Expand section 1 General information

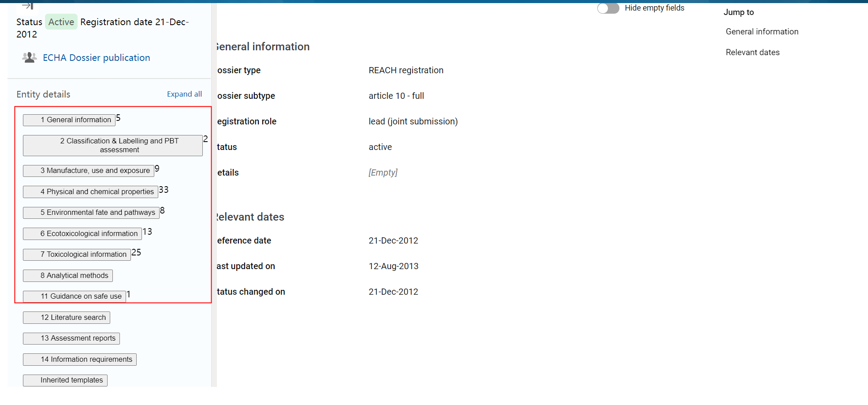coord(69,120)
